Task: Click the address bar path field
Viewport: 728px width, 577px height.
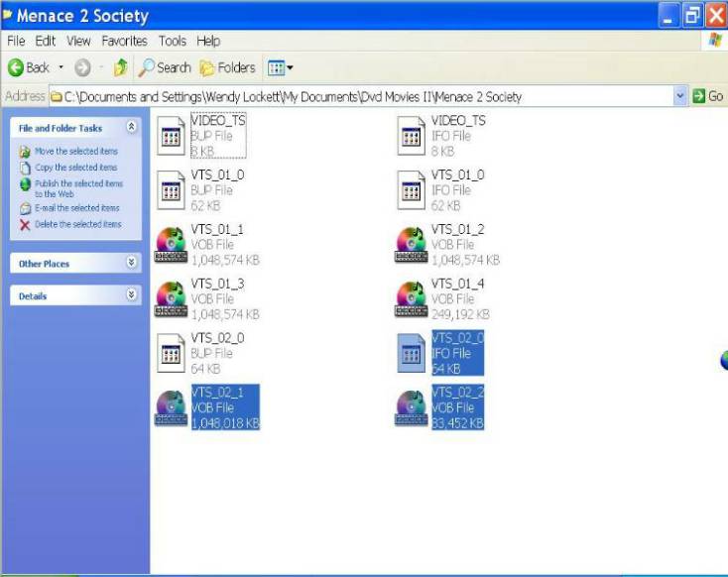Action: 361,96
